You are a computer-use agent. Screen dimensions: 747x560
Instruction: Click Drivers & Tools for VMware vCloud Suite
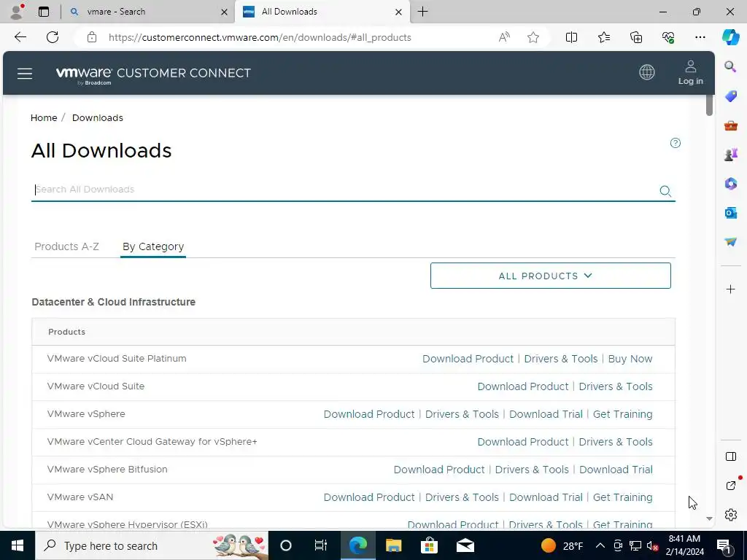pyautogui.click(x=616, y=386)
